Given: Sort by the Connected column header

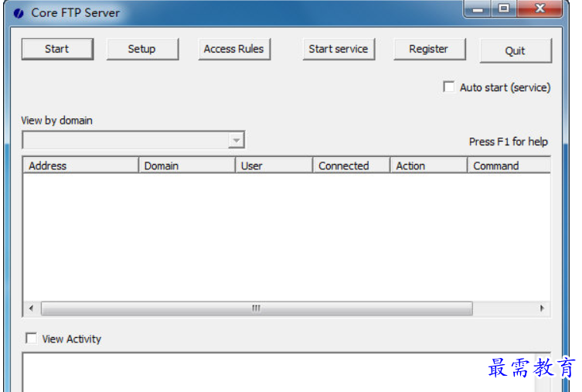Looking at the screenshot, I should tap(352, 165).
